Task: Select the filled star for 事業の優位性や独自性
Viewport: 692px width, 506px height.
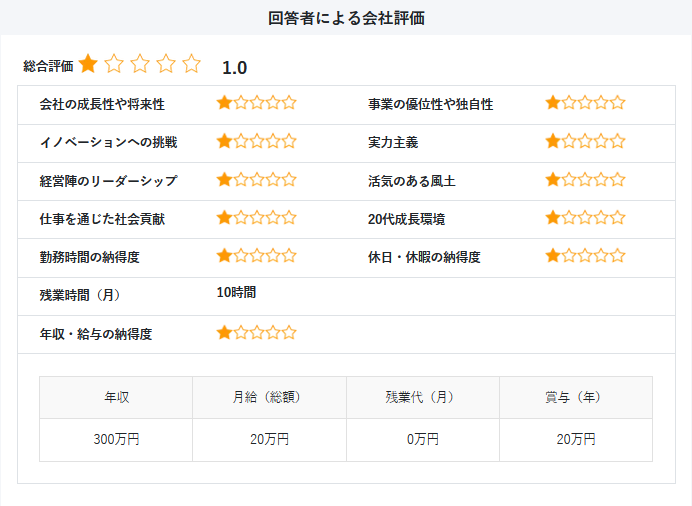Action: pos(553,103)
